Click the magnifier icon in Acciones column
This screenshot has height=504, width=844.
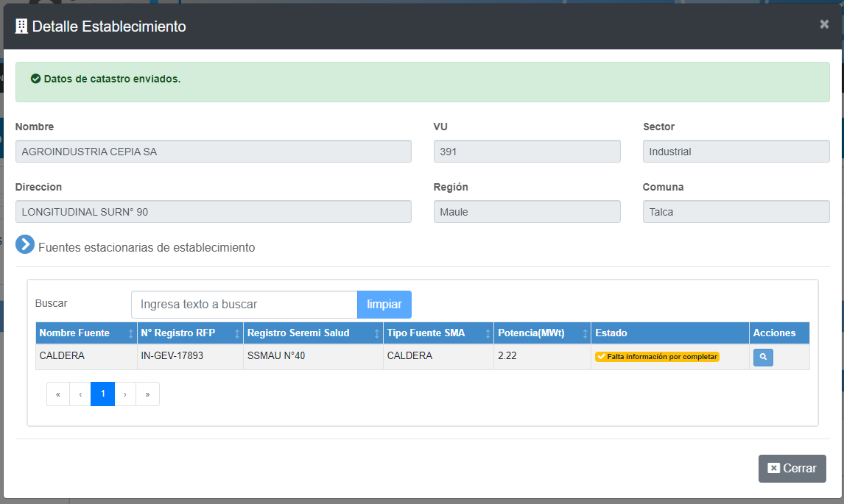click(x=763, y=357)
